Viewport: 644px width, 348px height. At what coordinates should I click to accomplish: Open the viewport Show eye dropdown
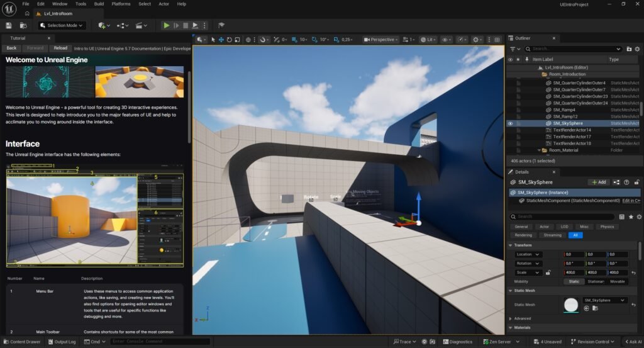coord(446,40)
